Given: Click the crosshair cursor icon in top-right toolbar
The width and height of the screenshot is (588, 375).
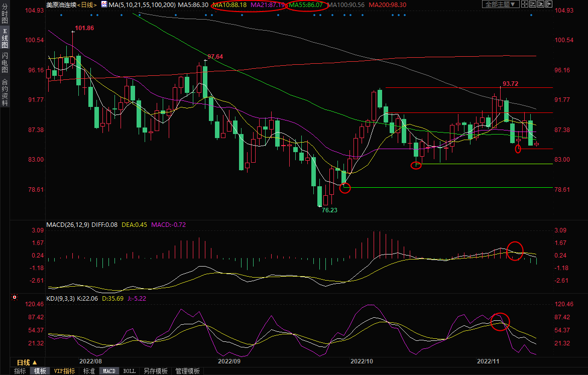Looking at the screenshot, I should point(524,4).
